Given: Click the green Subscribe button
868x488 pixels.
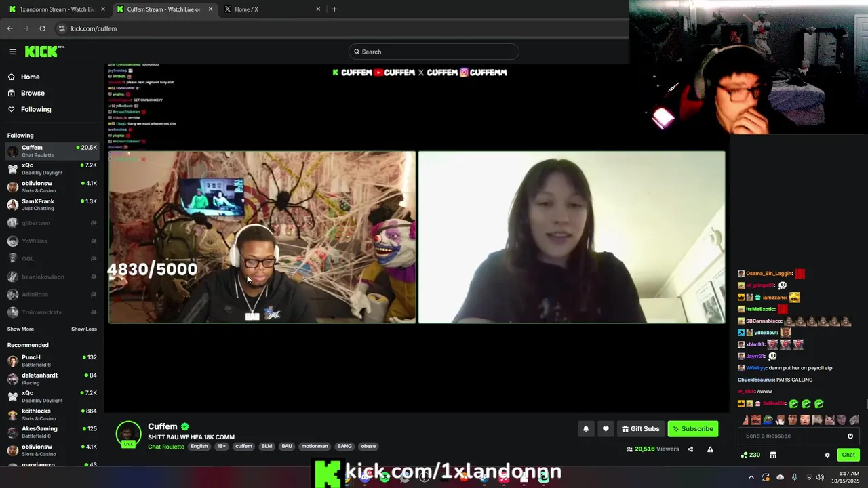Looking at the screenshot, I should pyautogui.click(x=692, y=429).
